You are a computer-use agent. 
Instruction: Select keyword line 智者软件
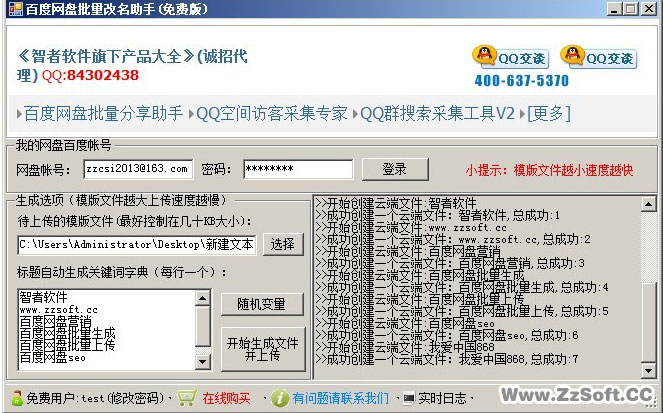click(x=43, y=297)
